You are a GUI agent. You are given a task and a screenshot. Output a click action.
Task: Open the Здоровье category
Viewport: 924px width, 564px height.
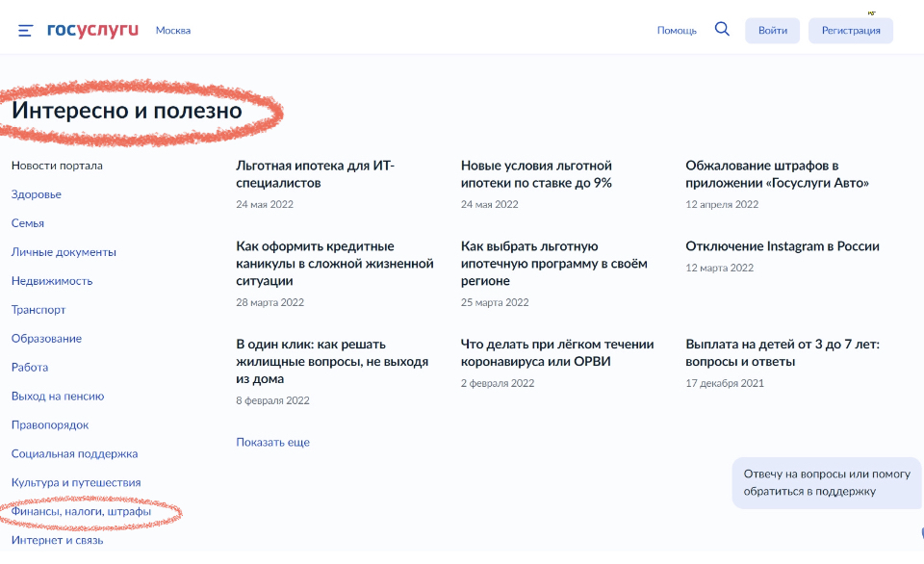tap(36, 194)
